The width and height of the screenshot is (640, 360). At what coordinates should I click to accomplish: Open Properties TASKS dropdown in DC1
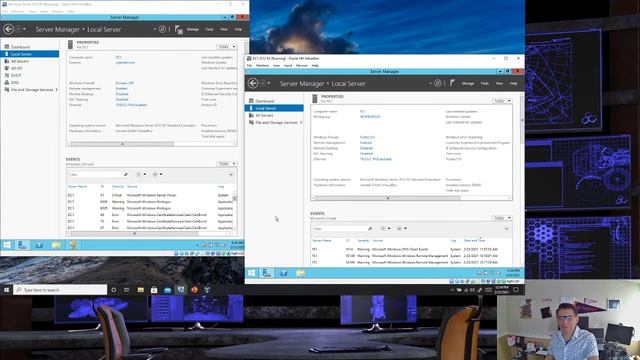pos(227,47)
